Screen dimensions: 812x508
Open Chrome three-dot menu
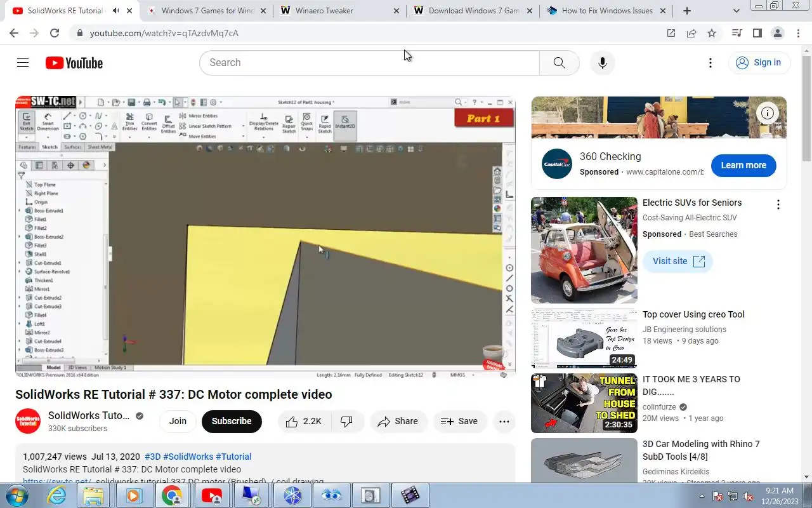point(798,33)
